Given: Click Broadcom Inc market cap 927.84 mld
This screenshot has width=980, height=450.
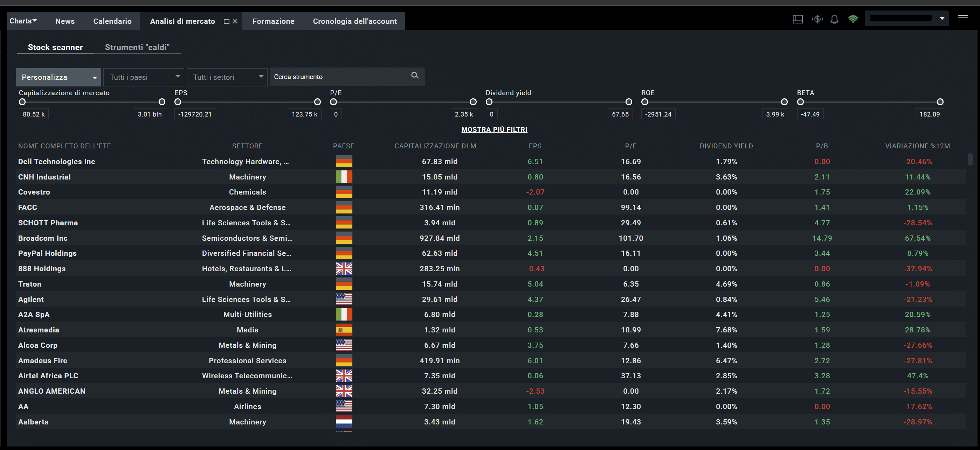Looking at the screenshot, I should click(x=440, y=238).
